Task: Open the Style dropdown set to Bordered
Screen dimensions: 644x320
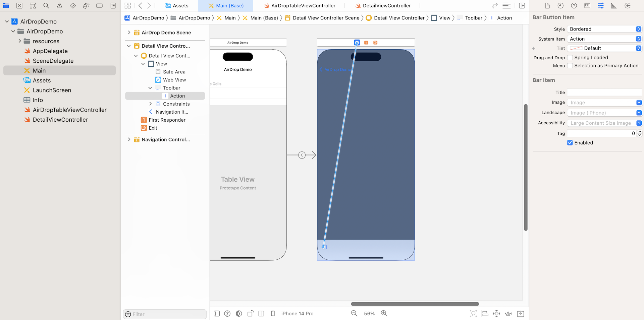Action: tap(604, 29)
